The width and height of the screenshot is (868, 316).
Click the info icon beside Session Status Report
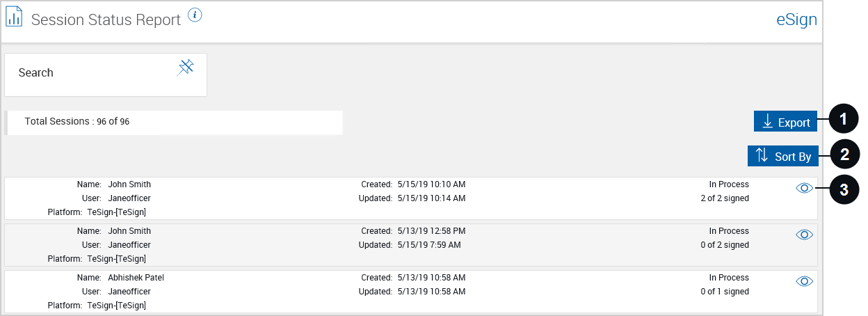[195, 16]
